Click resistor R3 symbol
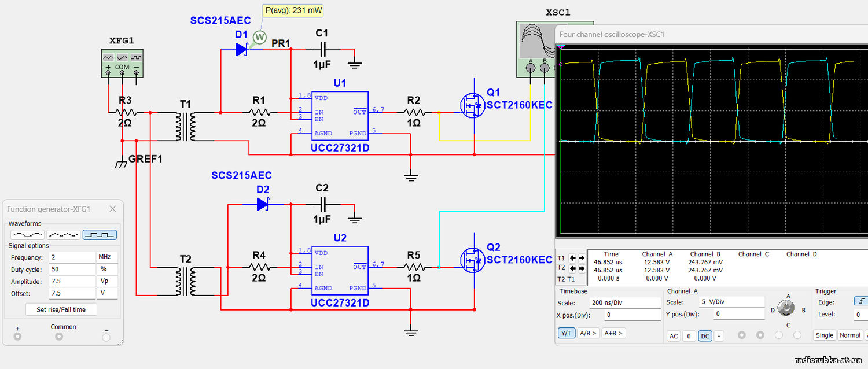 point(125,112)
